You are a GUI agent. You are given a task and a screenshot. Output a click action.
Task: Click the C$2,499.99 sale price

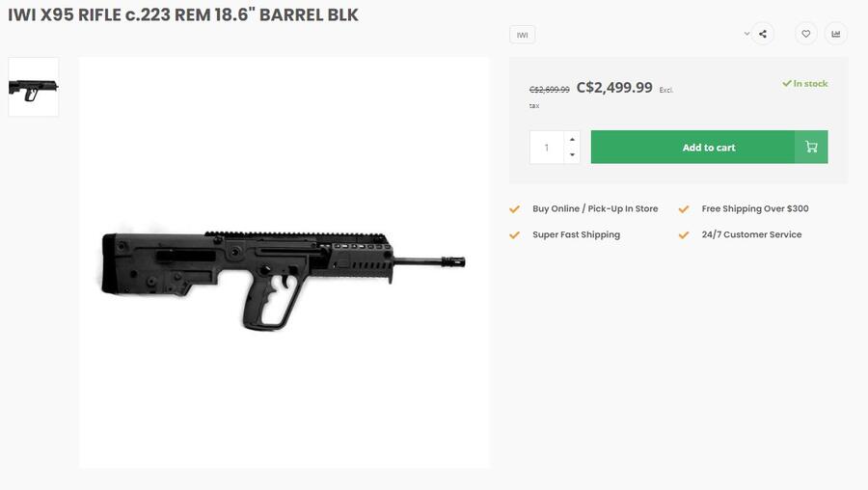(614, 88)
